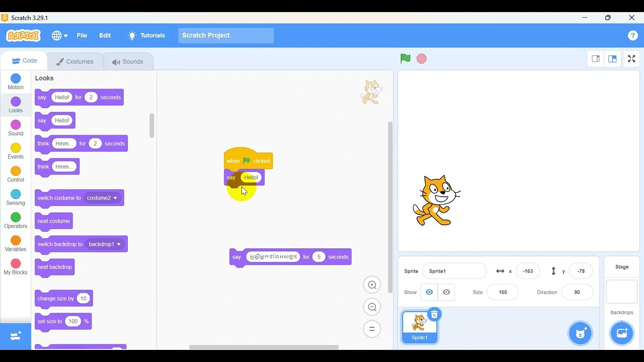The height and width of the screenshot is (362, 644).
Task: Select the Motion block category
Action: click(x=16, y=82)
